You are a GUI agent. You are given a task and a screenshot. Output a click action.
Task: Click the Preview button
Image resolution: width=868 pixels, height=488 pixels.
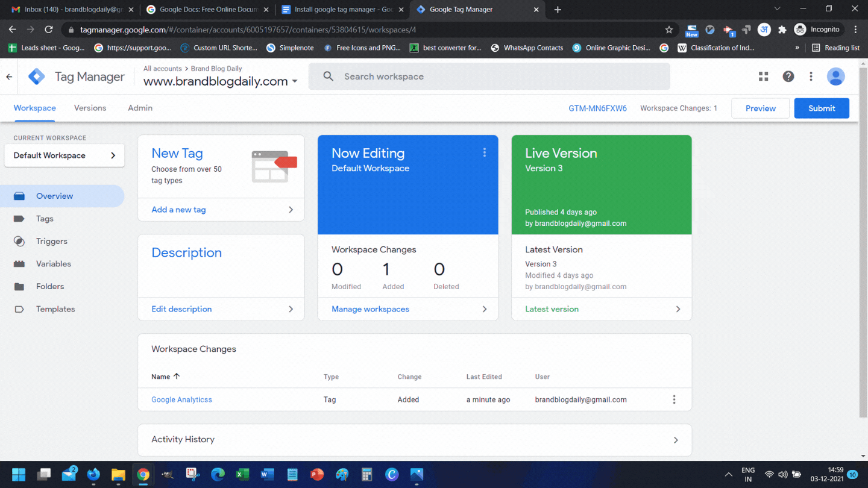[x=761, y=108]
